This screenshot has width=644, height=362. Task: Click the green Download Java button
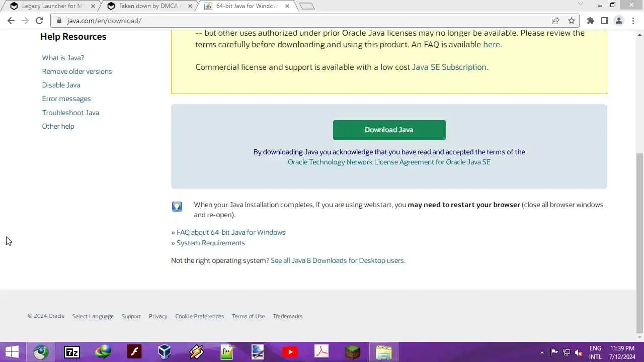coord(389,130)
